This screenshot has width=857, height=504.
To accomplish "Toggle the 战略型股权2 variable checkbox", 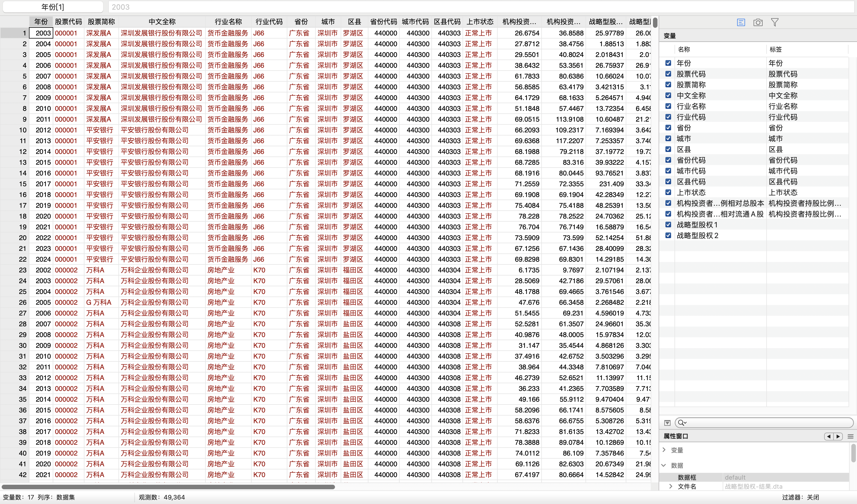I will click(x=668, y=235).
